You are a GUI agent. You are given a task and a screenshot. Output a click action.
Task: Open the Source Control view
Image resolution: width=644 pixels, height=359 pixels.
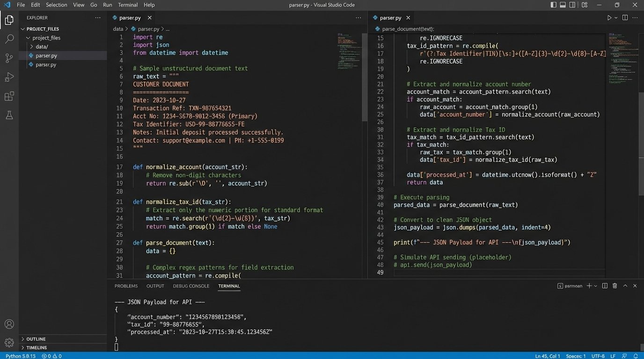point(9,58)
